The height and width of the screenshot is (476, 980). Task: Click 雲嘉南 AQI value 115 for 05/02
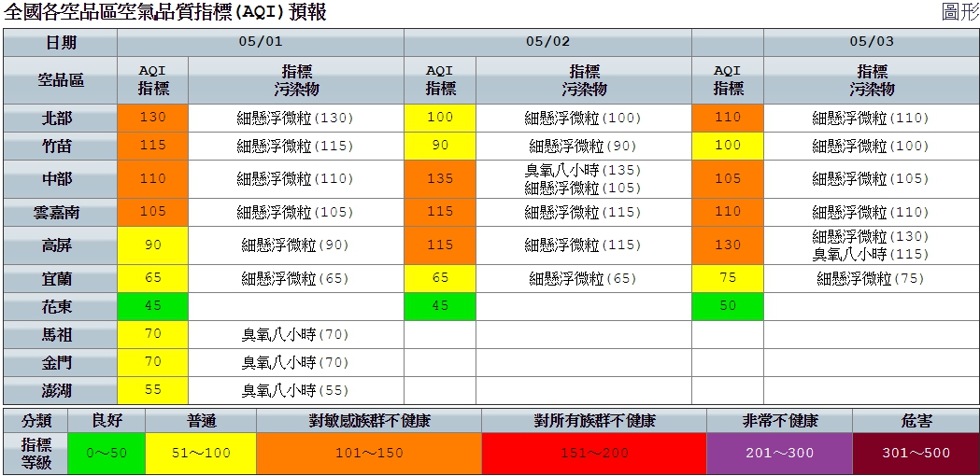pyautogui.click(x=440, y=213)
